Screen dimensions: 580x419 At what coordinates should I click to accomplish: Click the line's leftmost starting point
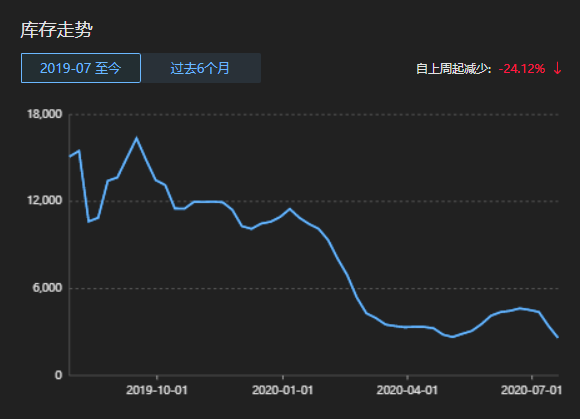click(70, 156)
